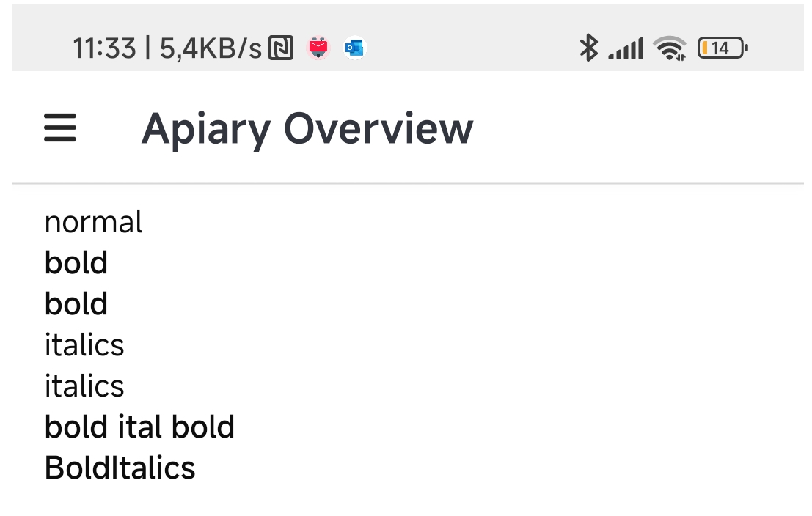
Task: Tap the Outlook notification icon
Action: [x=355, y=48]
